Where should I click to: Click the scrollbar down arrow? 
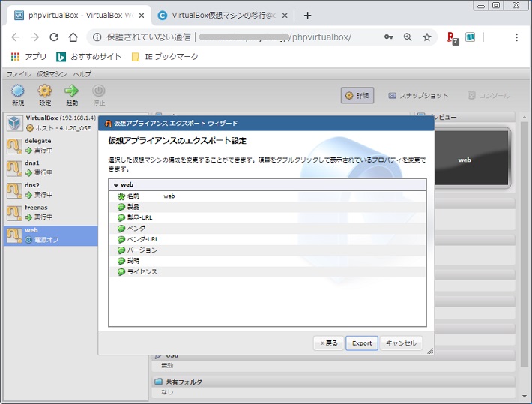point(525,396)
